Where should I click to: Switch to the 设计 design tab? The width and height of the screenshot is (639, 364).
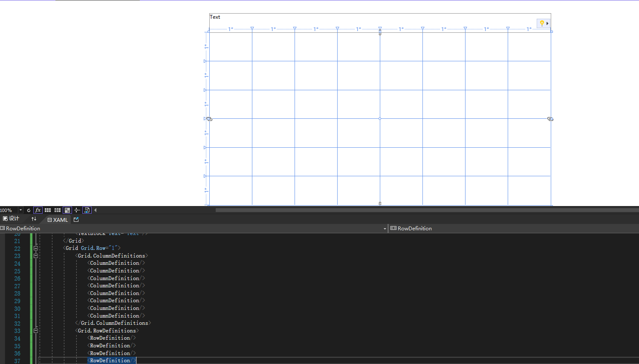pos(11,219)
